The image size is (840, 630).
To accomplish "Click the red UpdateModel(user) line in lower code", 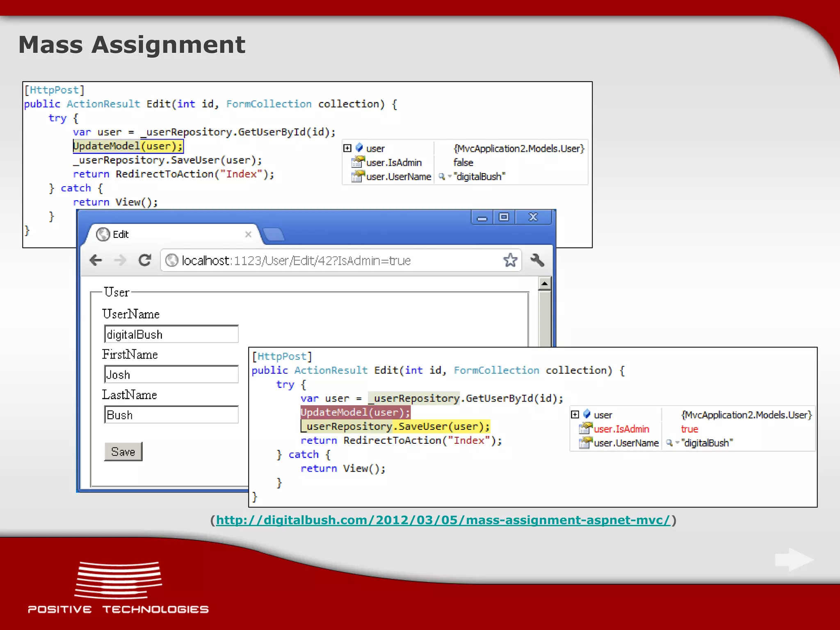I will point(355,412).
